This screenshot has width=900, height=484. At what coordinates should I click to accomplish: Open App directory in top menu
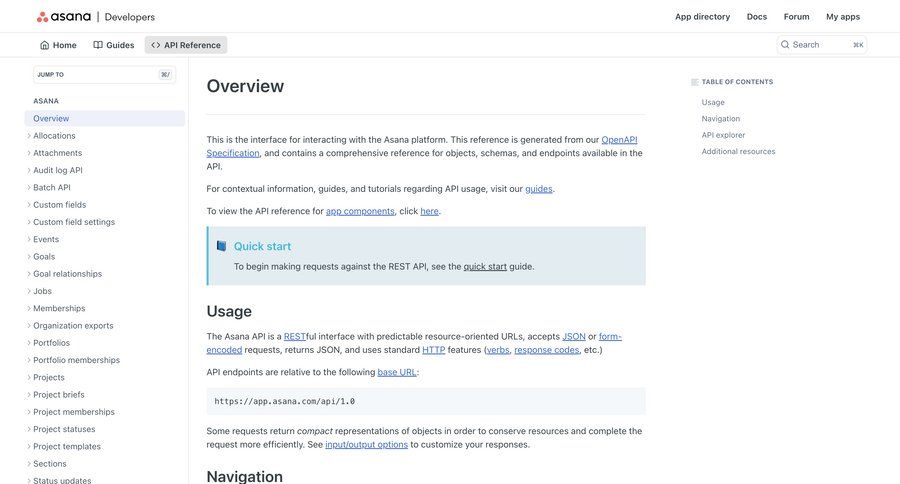pos(703,17)
